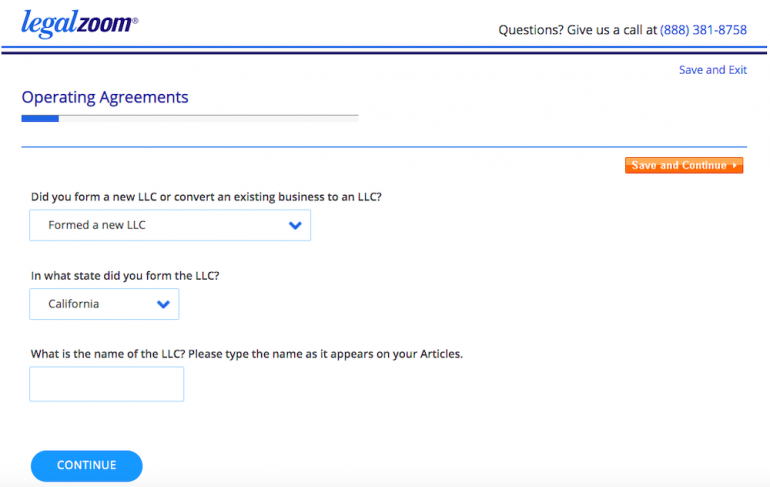This screenshot has height=487, width=770.
Task: Select the California state text field
Action: pyautogui.click(x=90, y=305)
